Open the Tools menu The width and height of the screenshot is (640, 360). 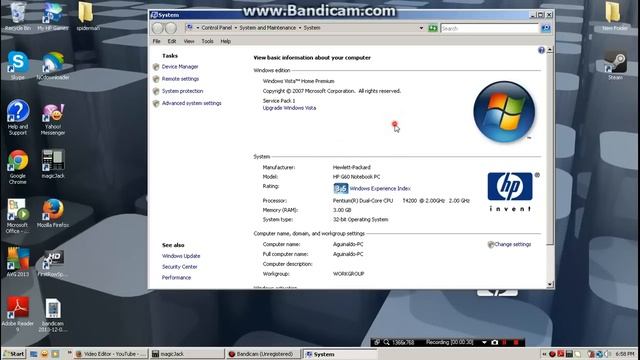(207, 41)
